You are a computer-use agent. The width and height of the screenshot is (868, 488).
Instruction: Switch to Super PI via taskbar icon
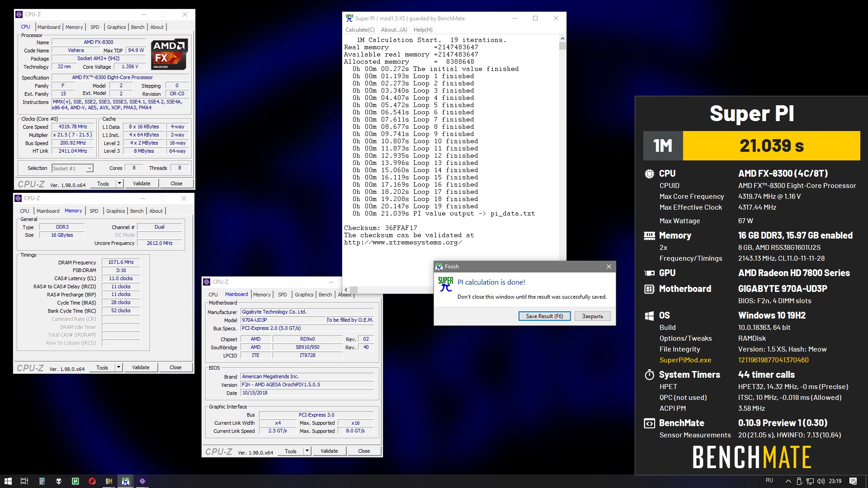coord(126,481)
